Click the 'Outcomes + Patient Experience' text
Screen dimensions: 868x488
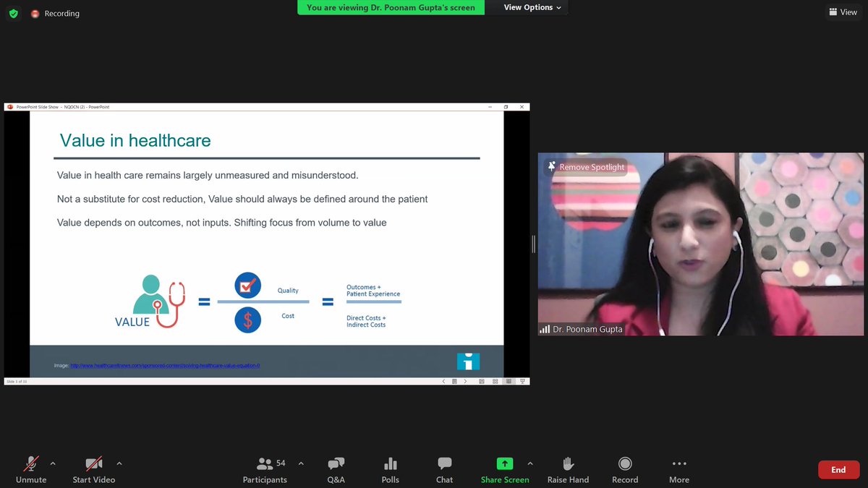click(373, 291)
